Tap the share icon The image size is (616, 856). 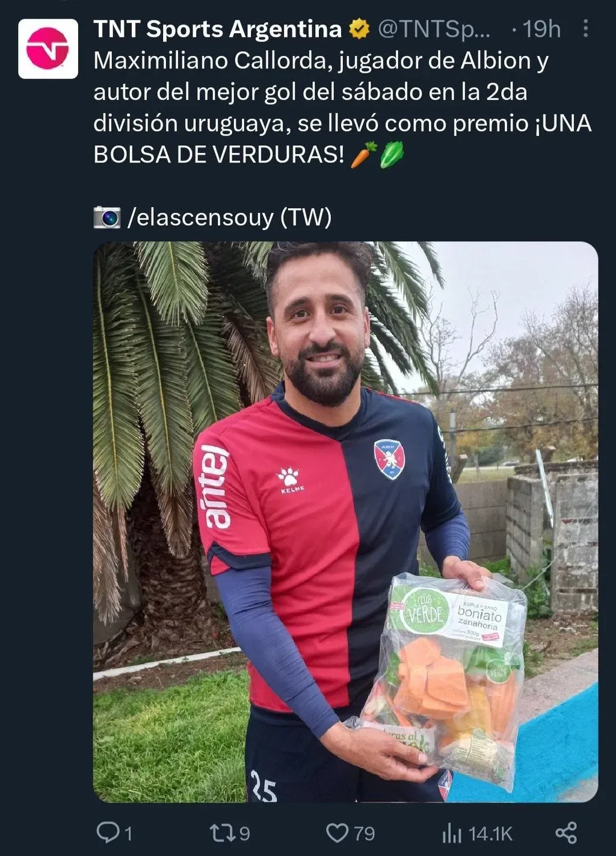[x=566, y=833]
